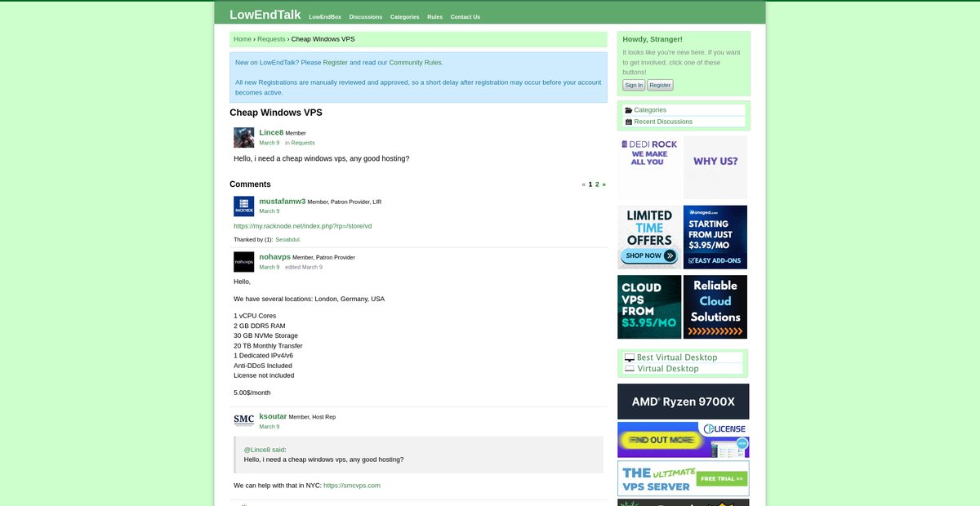Open Rules in the header menu

pyautogui.click(x=435, y=16)
